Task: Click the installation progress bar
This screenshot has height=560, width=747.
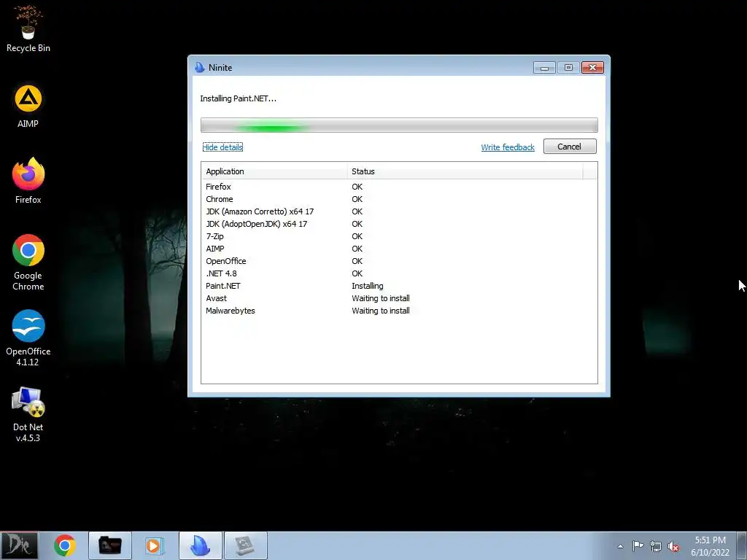Action: tap(399, 125)
